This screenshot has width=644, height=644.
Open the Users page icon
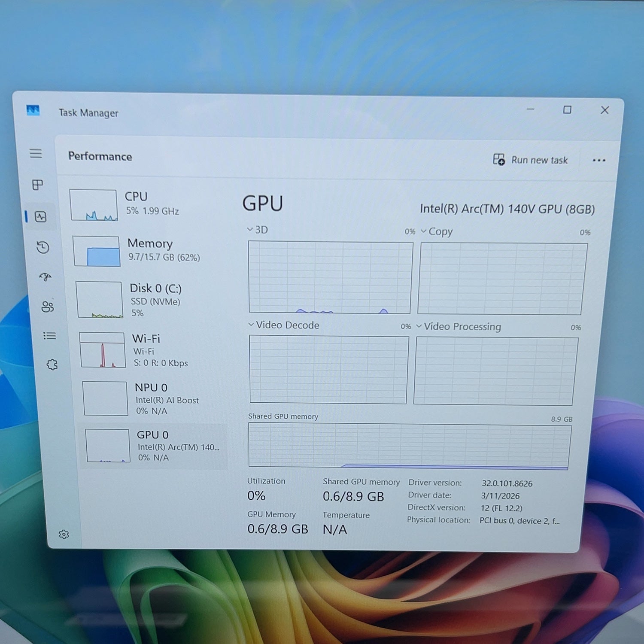47,307
